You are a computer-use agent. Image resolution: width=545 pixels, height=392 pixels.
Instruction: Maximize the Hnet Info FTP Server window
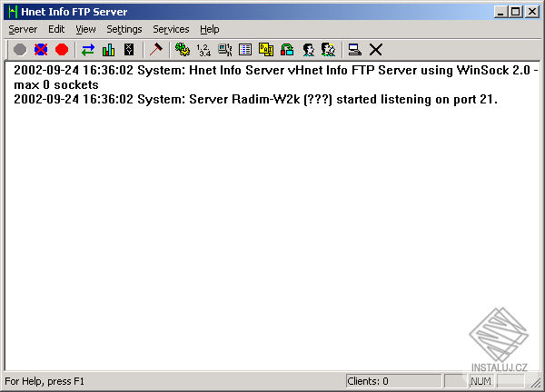point(516,12)
